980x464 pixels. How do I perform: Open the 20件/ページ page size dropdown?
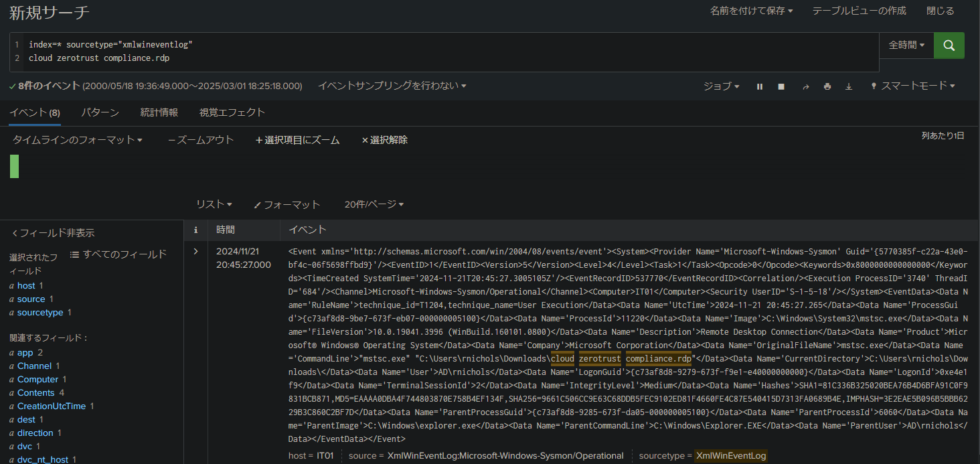coord(374,204)
